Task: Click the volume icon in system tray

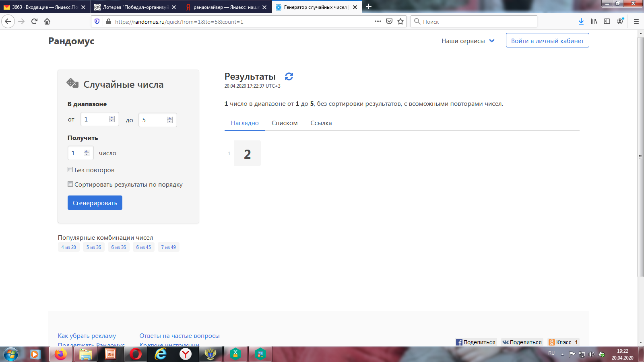Action: point(591,354)
